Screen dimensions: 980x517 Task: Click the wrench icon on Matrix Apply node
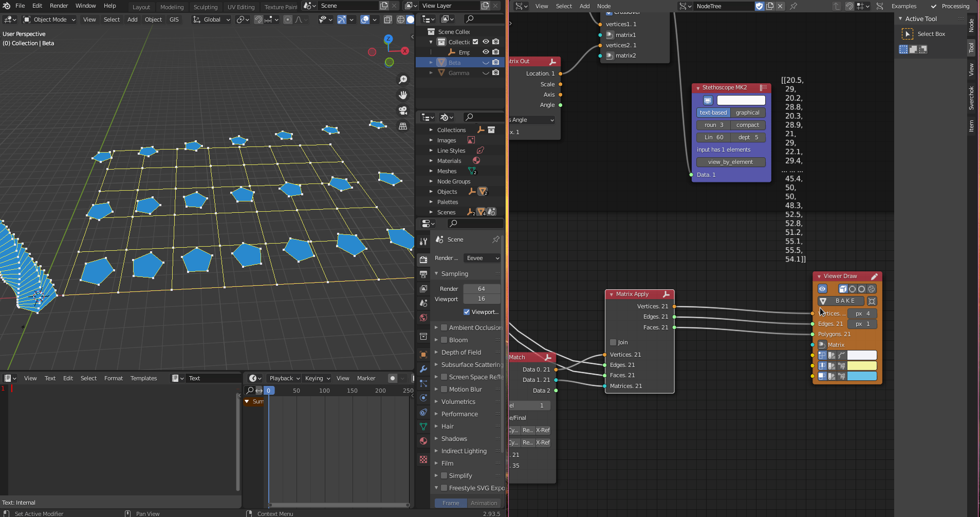[x=667, y=294]
